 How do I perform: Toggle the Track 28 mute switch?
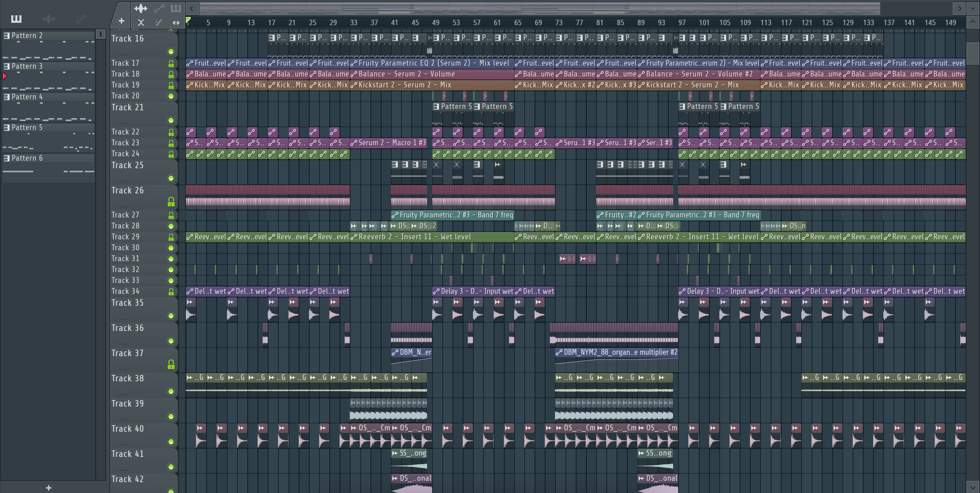[171, 226]
